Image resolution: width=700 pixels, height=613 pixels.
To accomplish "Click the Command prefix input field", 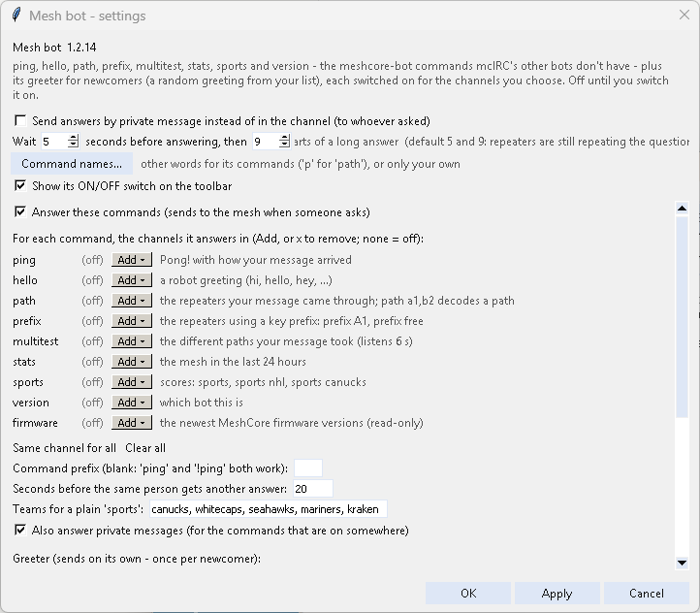I will tap(308, 468).
